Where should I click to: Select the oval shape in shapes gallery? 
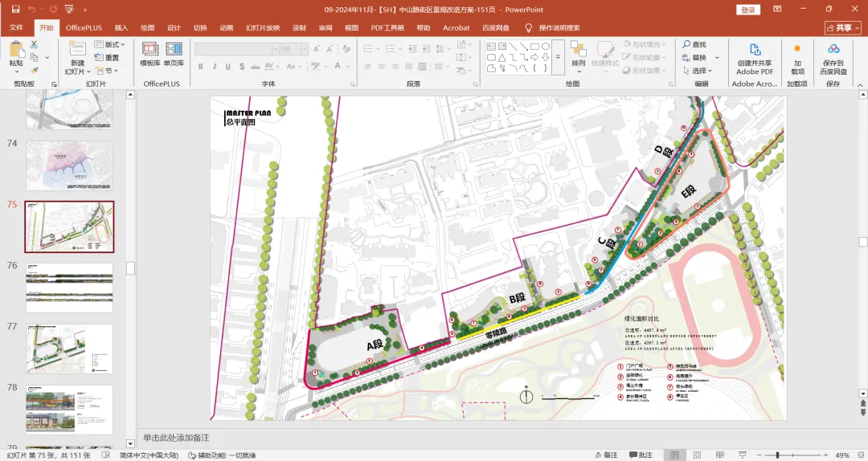546,47
